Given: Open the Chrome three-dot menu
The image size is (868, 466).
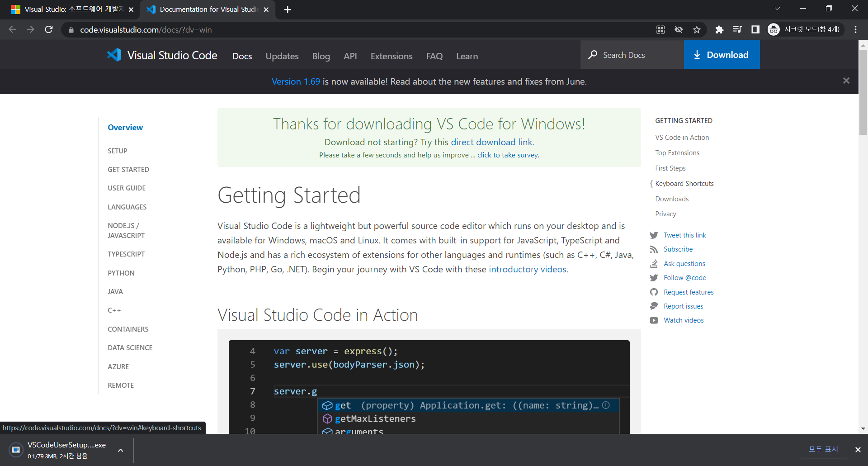Looking at the screenshot, I should [855, 29].
